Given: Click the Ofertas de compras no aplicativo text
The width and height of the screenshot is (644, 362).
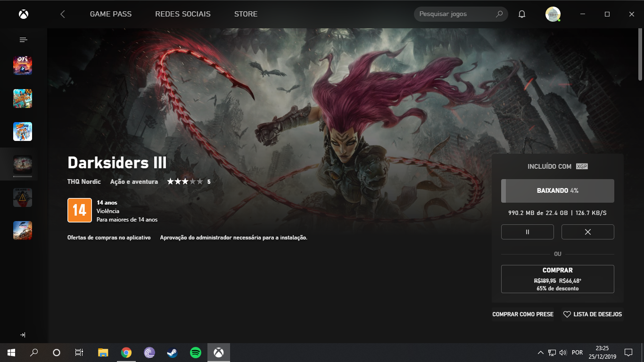Looking at the screenshot, I should pos(109,238).
